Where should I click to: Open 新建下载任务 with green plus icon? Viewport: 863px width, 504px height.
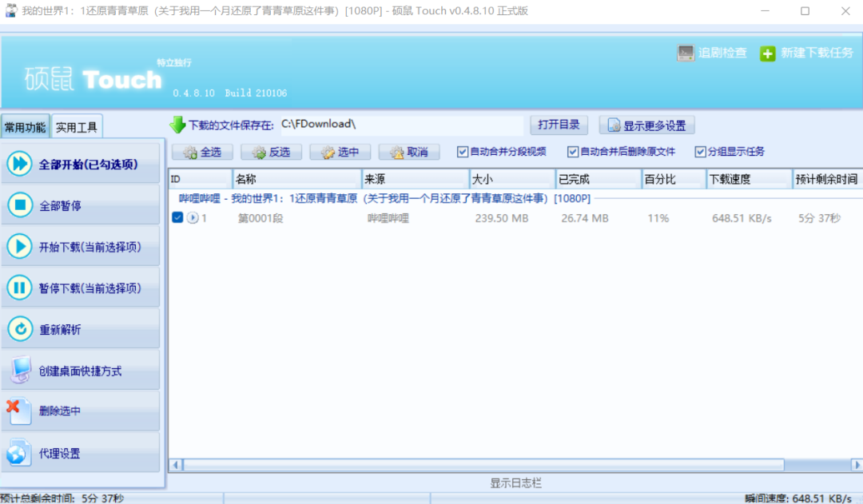(x=767, y=54)
